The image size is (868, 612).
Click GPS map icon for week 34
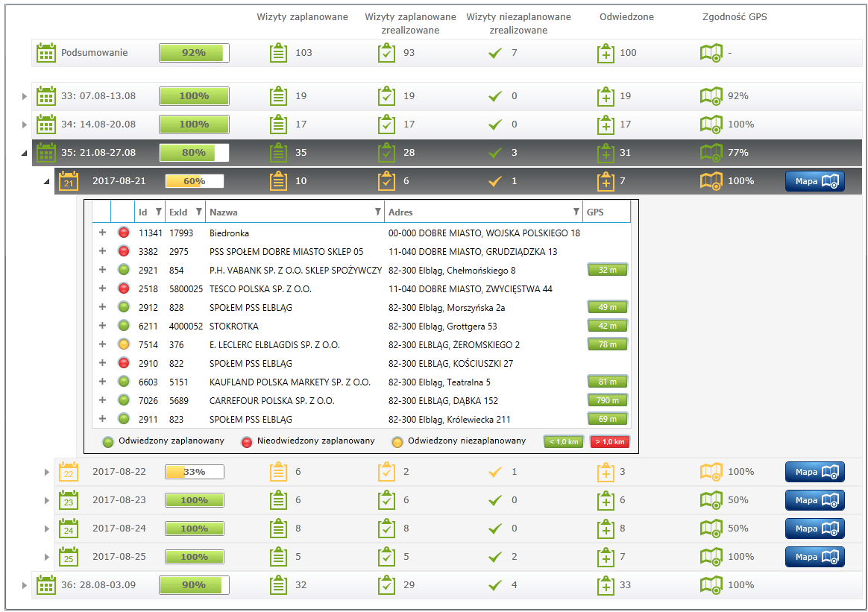[x=711, y=124]
